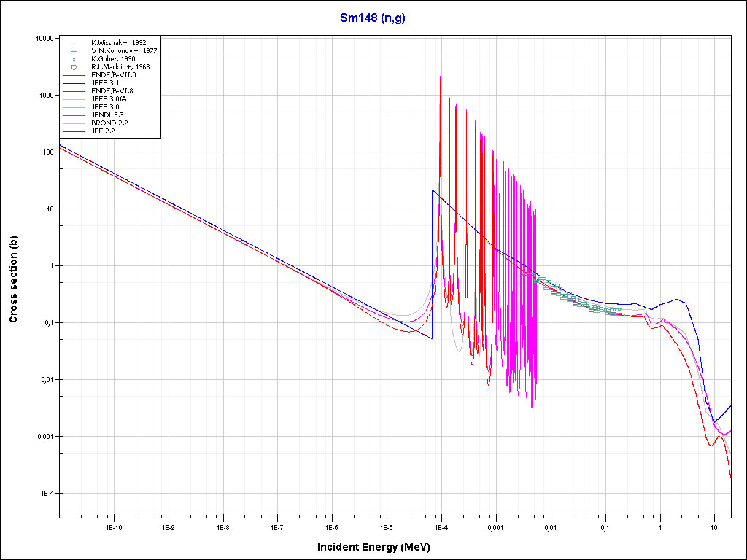Image resolution: width=747 pixels, height=560 pixels.
Task: Click the K.Wisshak 1992 legend marker
Action: coord(74,43)
